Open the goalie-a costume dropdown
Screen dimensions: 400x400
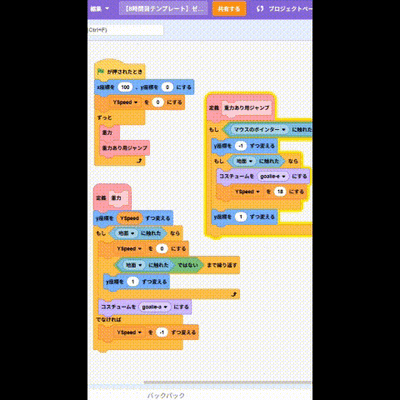coord(155,307)
